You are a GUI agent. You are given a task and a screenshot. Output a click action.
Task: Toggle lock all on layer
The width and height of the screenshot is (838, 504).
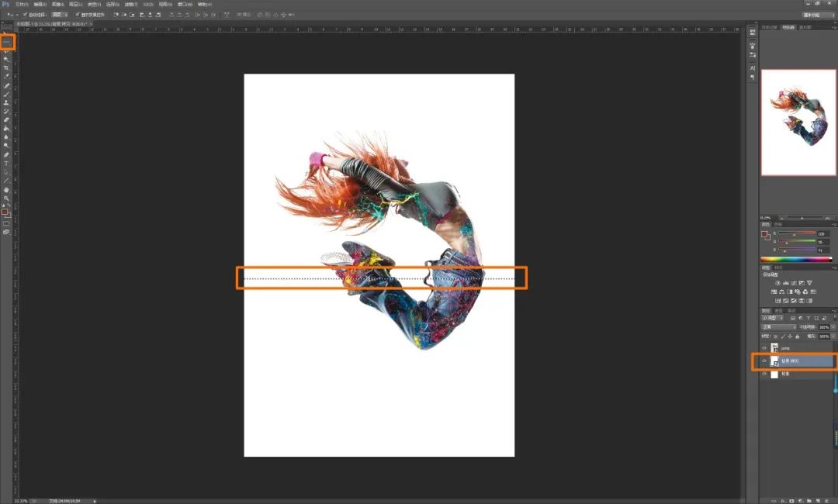click(x=798, y=337)
